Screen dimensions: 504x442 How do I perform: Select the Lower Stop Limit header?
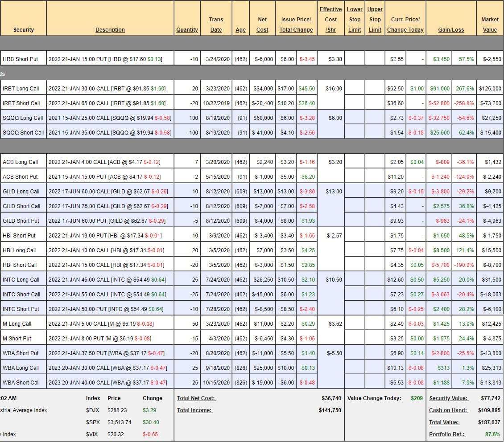point(355,20)
